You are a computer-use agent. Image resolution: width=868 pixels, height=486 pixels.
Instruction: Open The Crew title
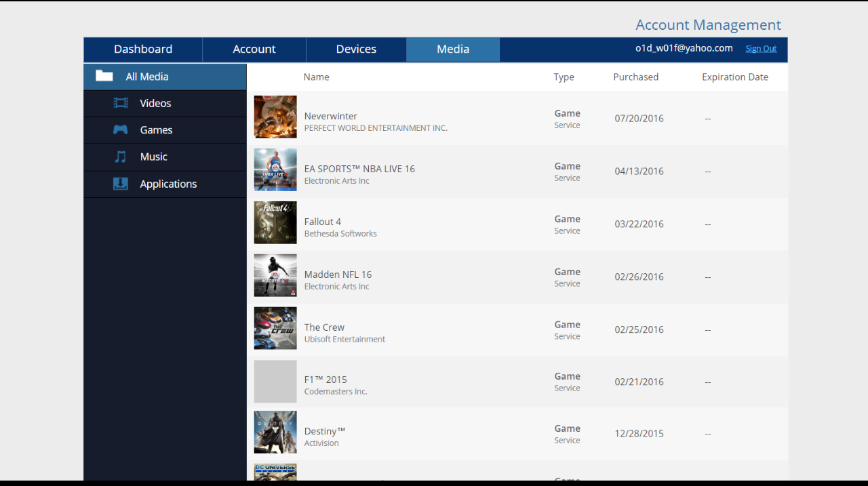(x=324, y=327)
